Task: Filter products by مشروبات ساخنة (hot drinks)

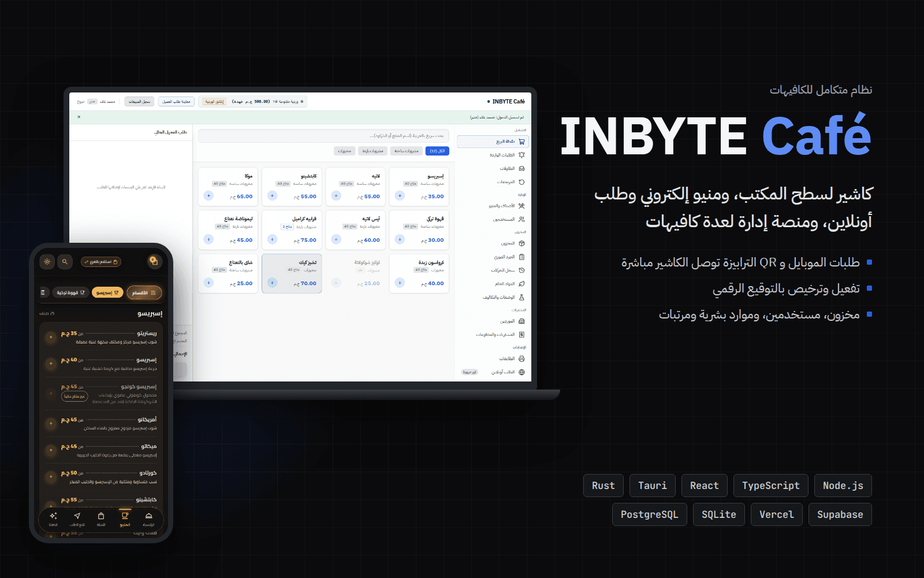Action: 407,151
